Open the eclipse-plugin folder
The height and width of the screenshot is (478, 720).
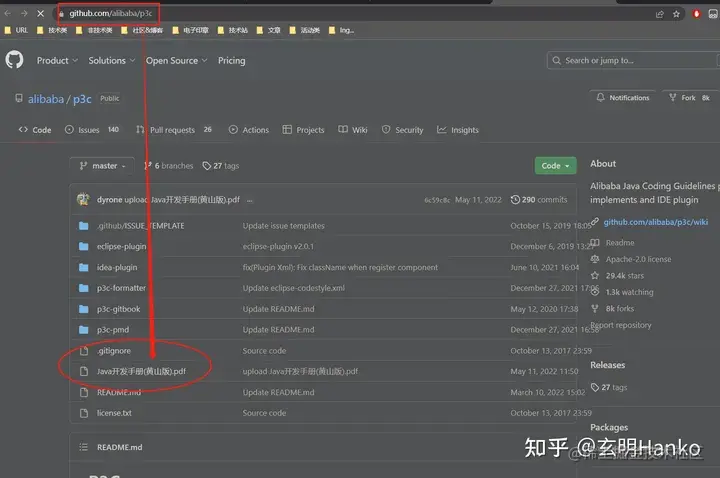pyautogui.click(x=121, y=247)
